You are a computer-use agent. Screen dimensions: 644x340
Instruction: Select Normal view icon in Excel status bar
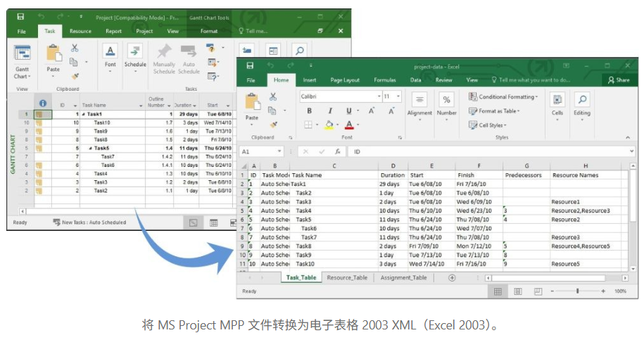point(498,291)
